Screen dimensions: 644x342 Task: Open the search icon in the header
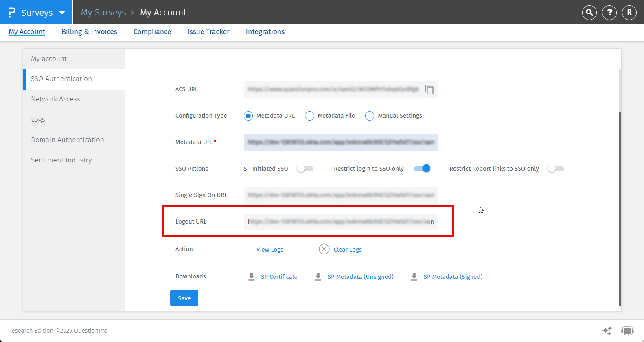pyautogui.click(x=589, y=13)
